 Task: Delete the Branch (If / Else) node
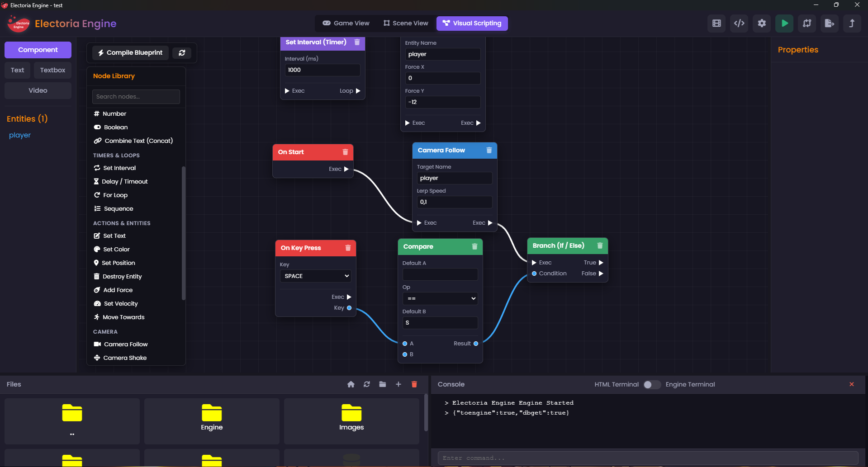point(600,245)
